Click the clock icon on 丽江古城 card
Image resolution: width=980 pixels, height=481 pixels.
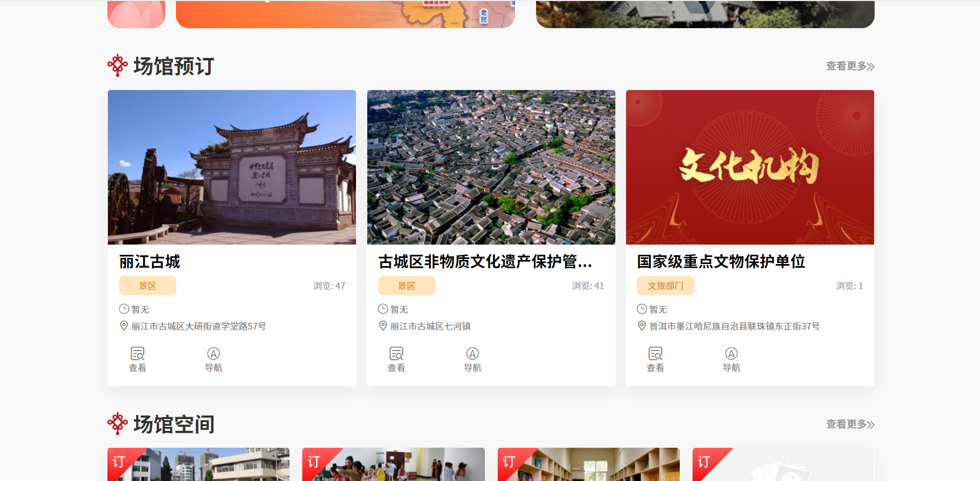pyautogui.click(x=124, y=309)
